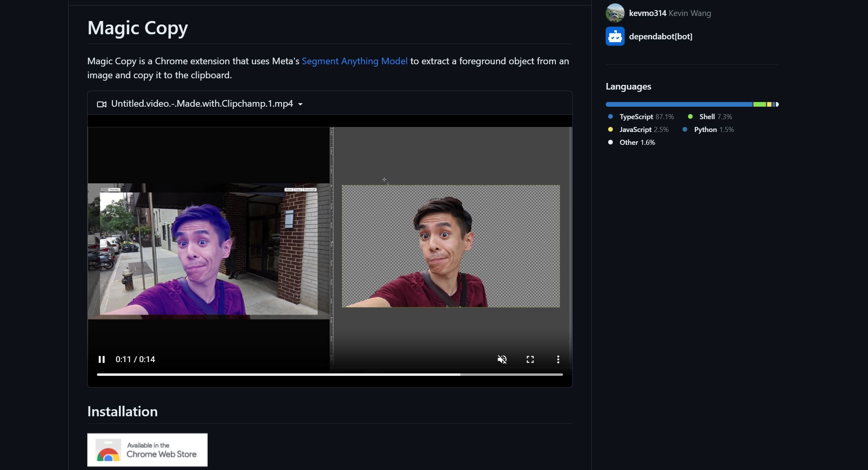Viewport: 868px width, 470px height.
Task: Click the video file dropdown arrow
Action: (x=301, y=104)
